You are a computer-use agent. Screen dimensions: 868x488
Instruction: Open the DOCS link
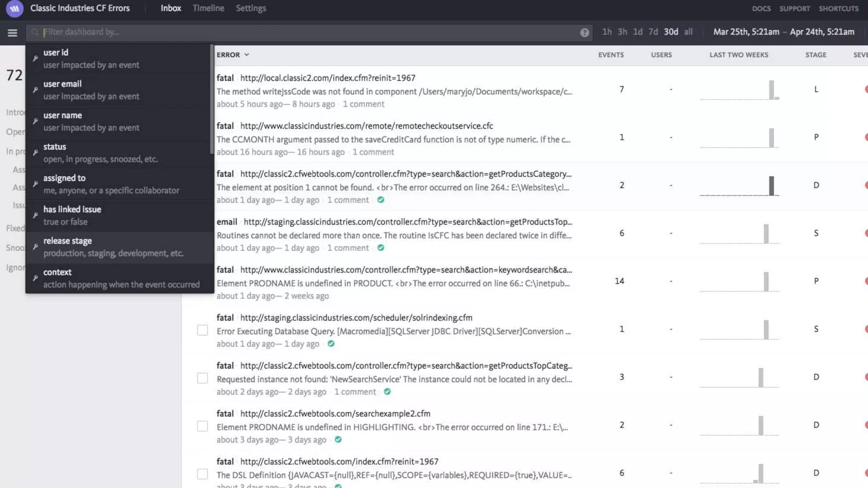[761, 8]
